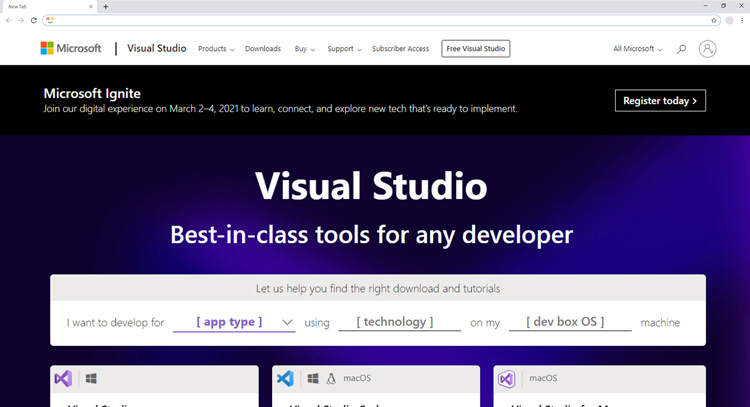The image size is (750, 407).
Task: Click the Free Visual Studio button
Action: pos(475,49)
